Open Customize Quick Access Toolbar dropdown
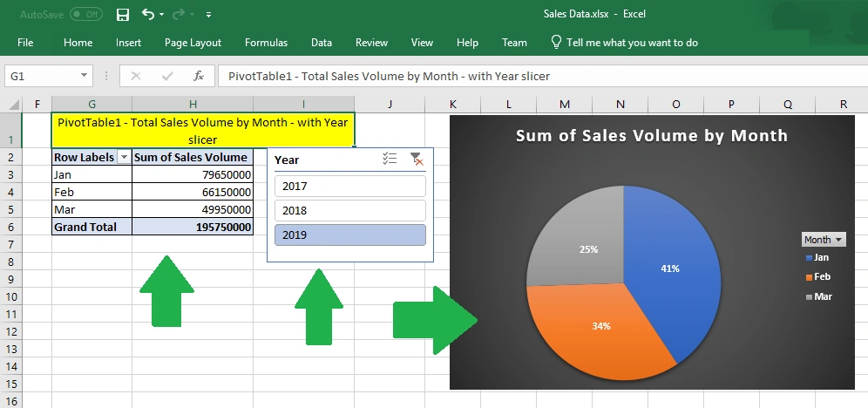Screen dimensions: 868x408 [208, 15]
